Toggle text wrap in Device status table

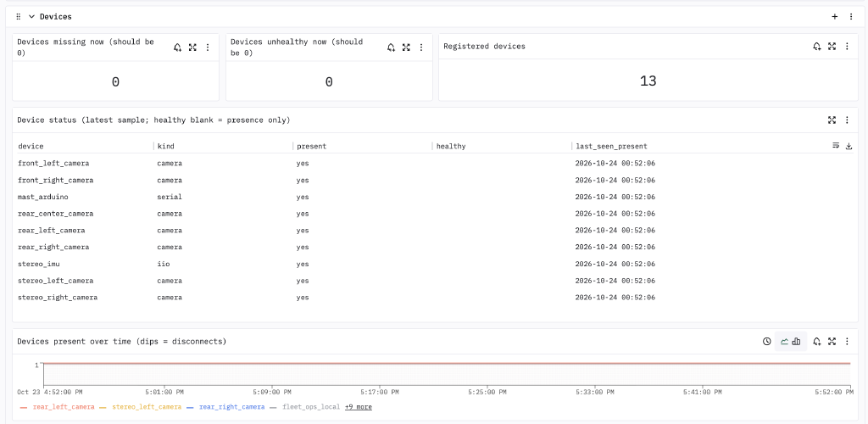pos(835,146)
